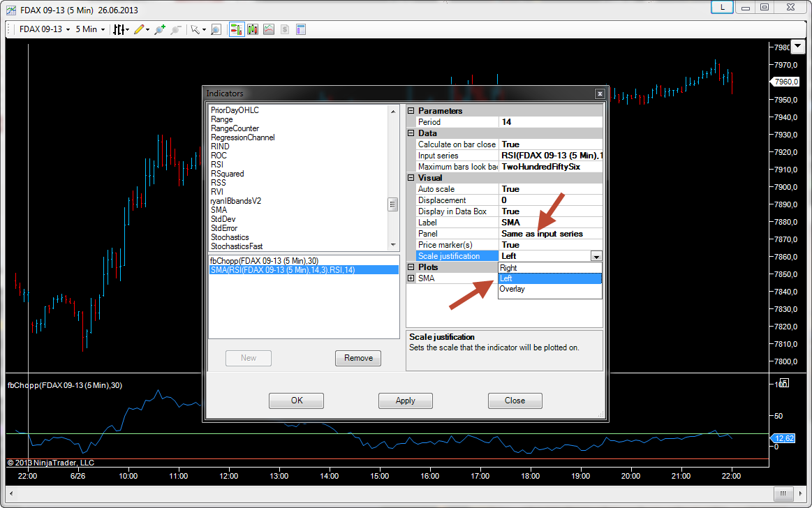The height and width of the screenshot is (508, 812).
Task: Expand the SMA plot properties
Action: tap(411, 278)
